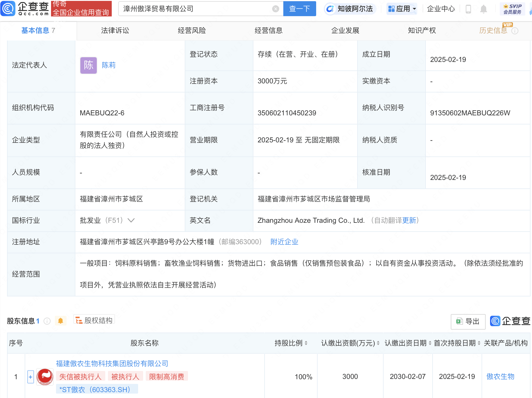
Task: Click the info icon beside 股东信息
Action: (x=47, y=321)
